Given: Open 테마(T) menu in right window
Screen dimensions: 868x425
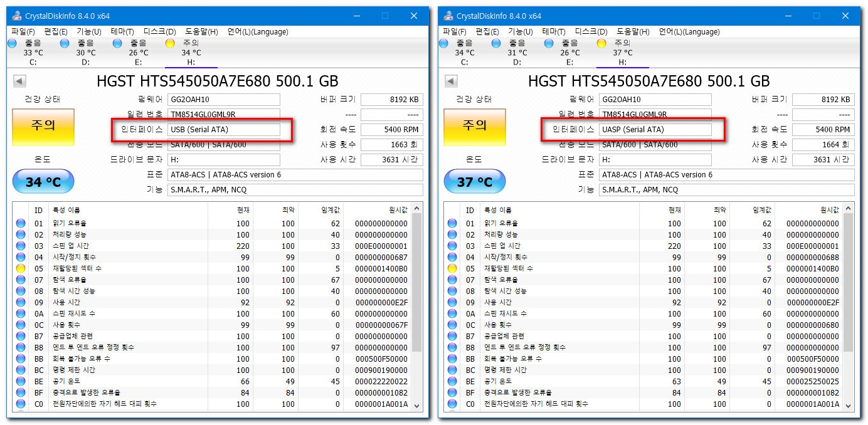Looking at the screenshot, I should click(554, 31).
